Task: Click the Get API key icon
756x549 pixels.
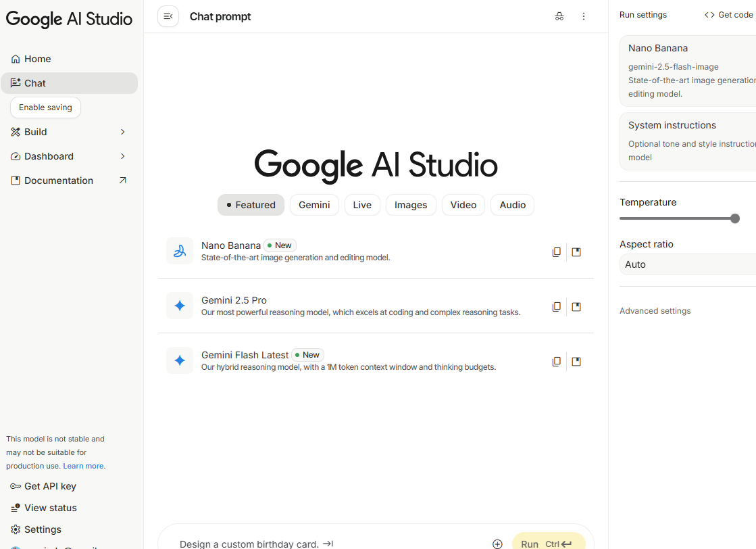Action: click(x=16, y=486)
